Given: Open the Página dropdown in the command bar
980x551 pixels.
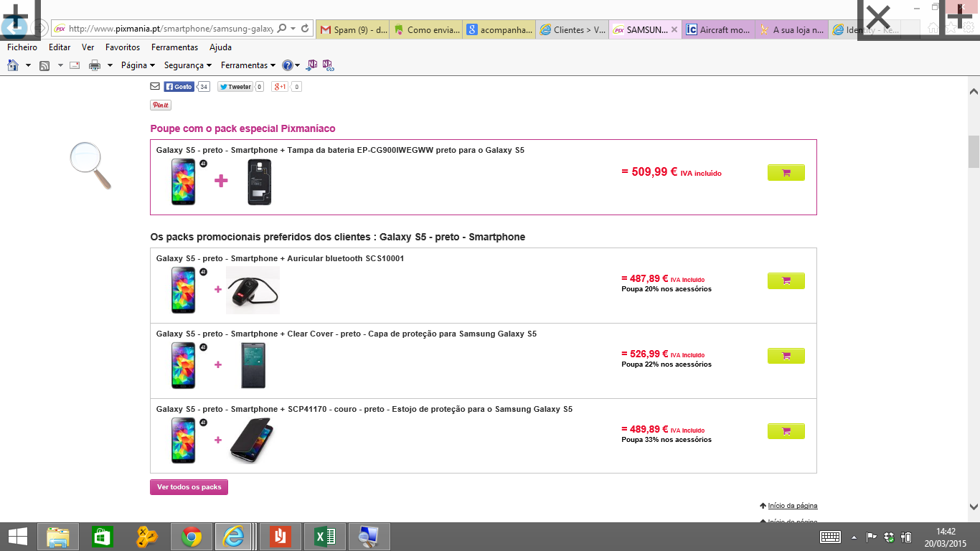Looking at the screenshot, I should point(138,65).
